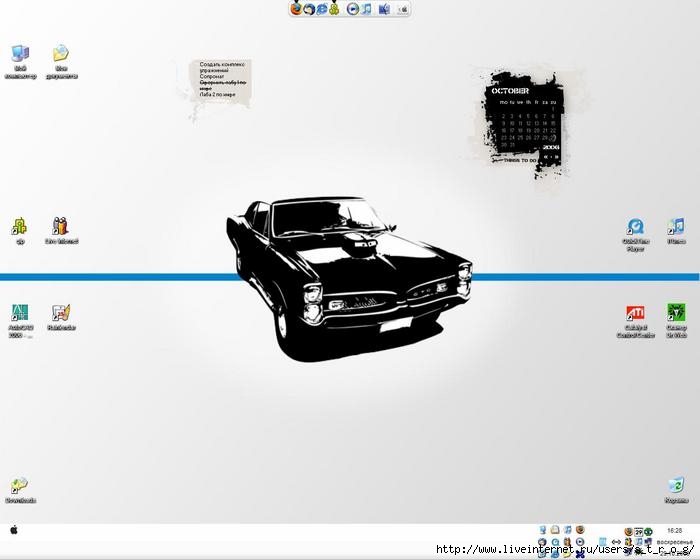700x560 pixels.
Task: Open the calendar tray icon showing 29
Action: 638,531
